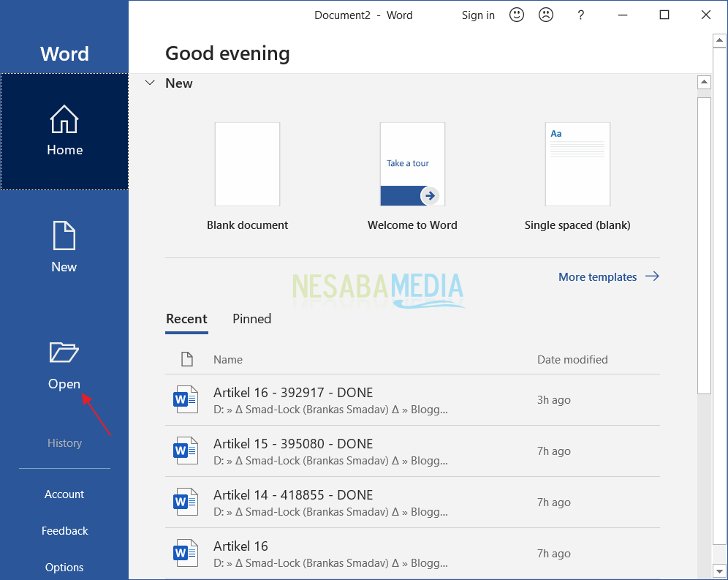
Task: Click the Word title in sidebar
Action: [64, 54]
